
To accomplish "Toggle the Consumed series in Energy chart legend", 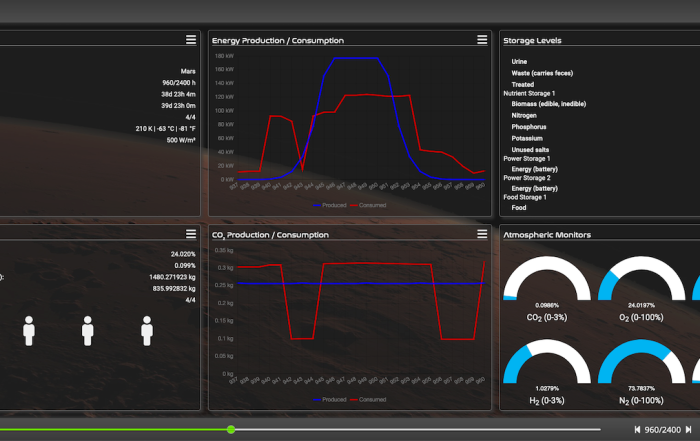I will point(366,204).
